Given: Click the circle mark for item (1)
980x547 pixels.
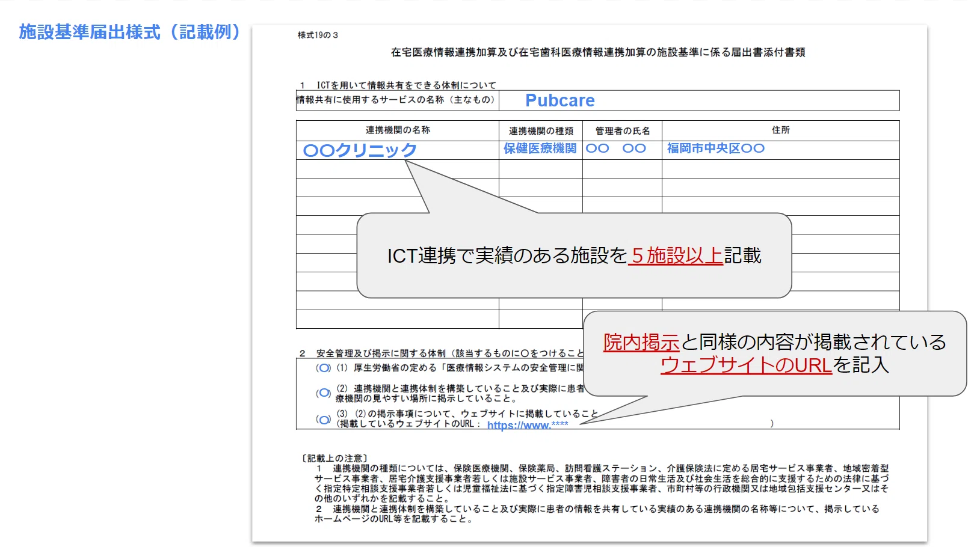Looking at the screenshot, I should [x=324, y=368].
